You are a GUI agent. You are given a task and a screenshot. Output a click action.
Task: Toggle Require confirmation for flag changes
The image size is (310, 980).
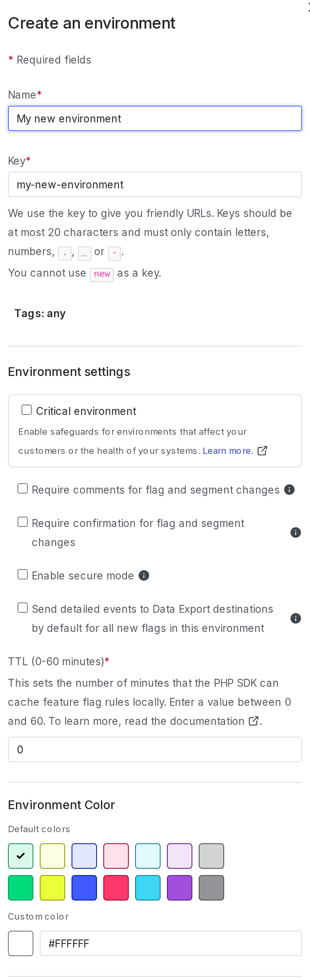tap(22, 522)
